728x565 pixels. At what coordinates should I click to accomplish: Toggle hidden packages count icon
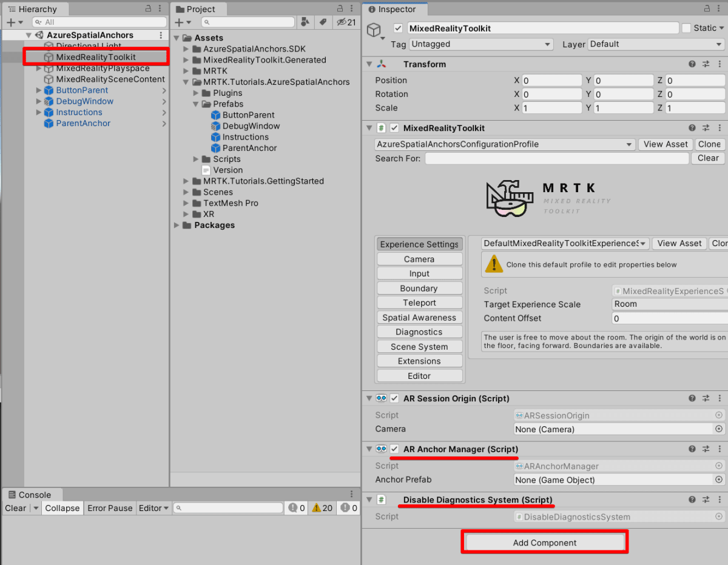tap(346, 22)
